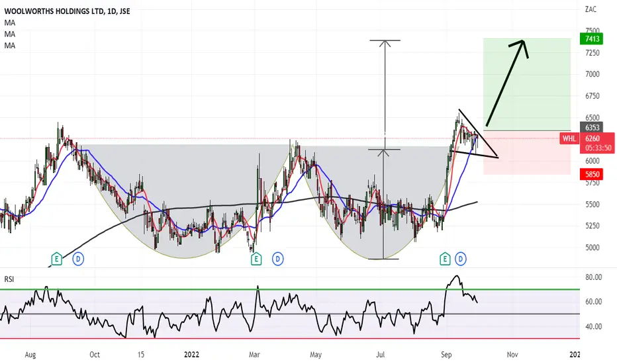Select the red stop-loss zone
Screen dimensions: 617x364
coord(527,153)
